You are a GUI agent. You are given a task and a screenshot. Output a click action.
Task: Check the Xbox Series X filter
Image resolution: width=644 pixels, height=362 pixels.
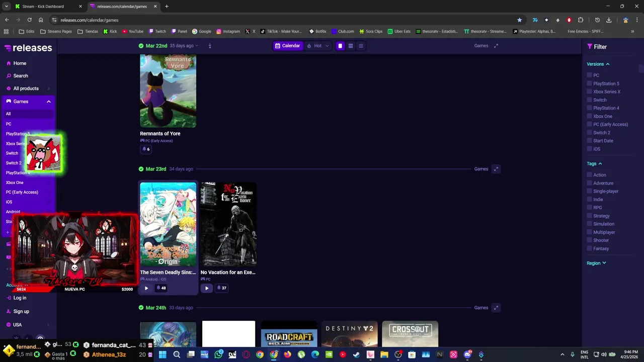pyautogui.click(x=589, y=92)
